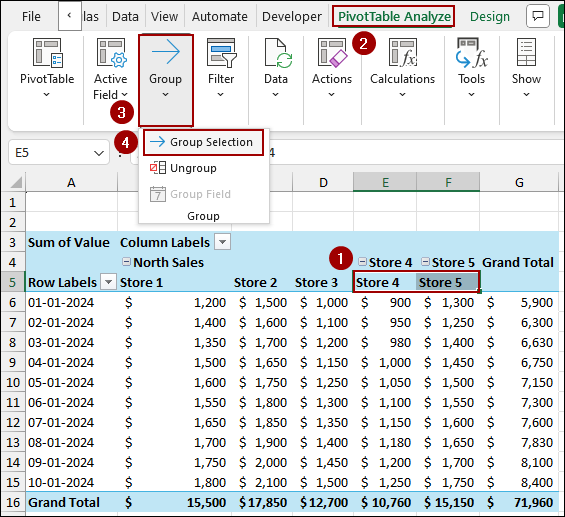This screenshot has height=517, width=565.
Task: Select the Store 3 header cell
Action: pos(323,282)
